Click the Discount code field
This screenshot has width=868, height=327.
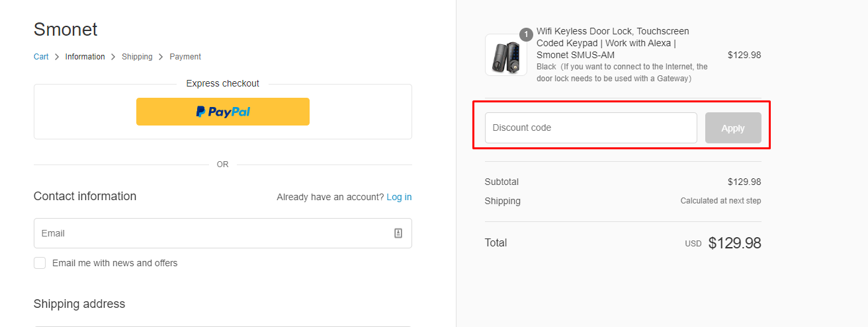point(591,127)
